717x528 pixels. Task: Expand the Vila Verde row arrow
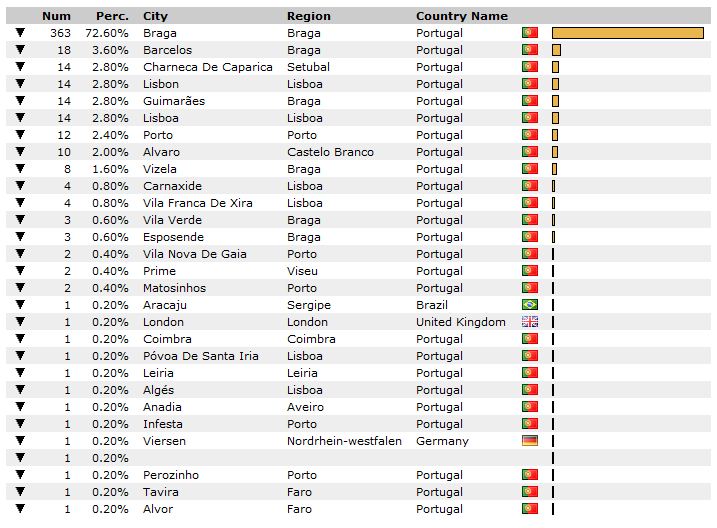click(x=20, y=219)
